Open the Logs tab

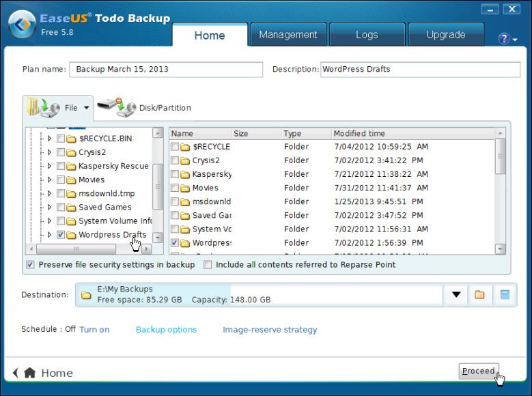367,35
